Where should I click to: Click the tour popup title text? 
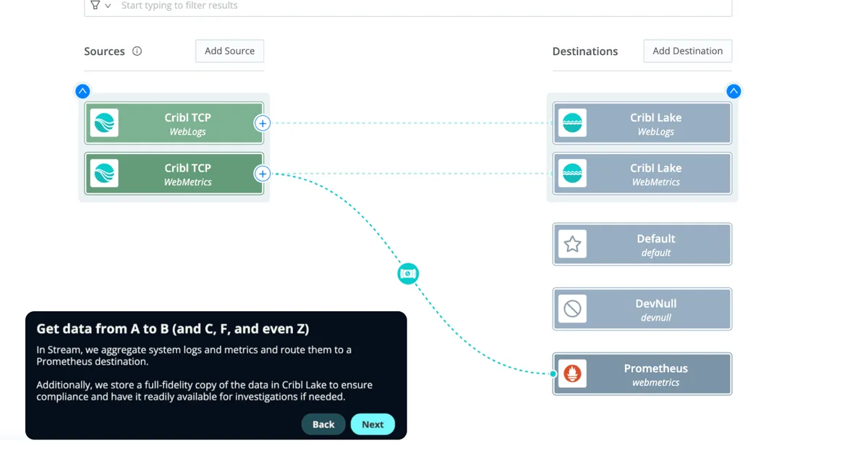coord(173,329)
